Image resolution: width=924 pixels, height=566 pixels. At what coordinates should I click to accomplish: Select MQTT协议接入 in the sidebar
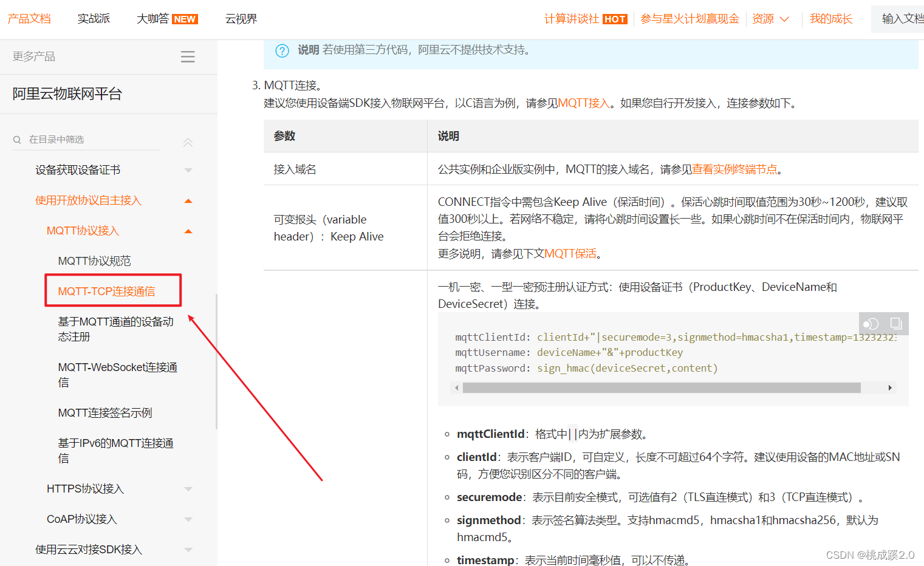point(83,231)
